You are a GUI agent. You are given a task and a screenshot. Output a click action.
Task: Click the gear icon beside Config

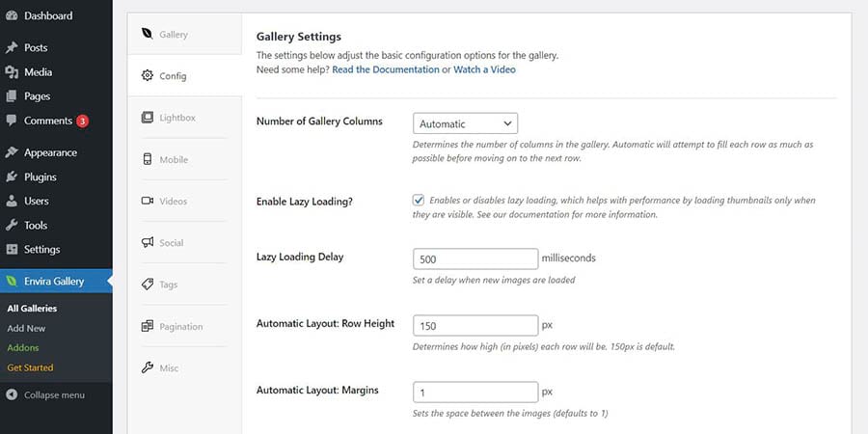click(x=148, y=75)
